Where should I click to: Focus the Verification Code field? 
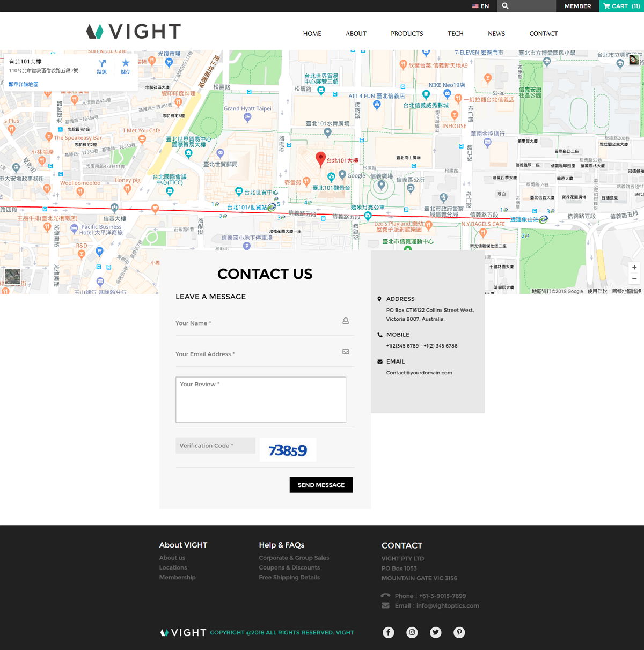pyautogui.click(x=215, y=446)
